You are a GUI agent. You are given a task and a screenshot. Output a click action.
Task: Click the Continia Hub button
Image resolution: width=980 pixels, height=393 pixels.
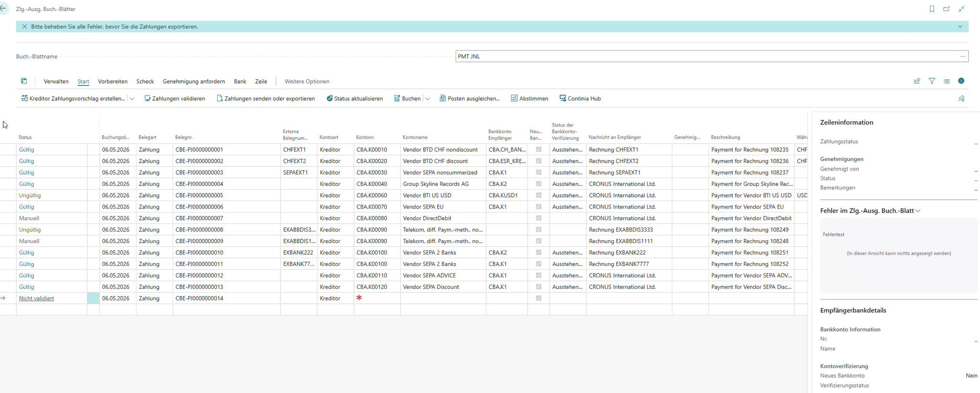pos(580,98)
